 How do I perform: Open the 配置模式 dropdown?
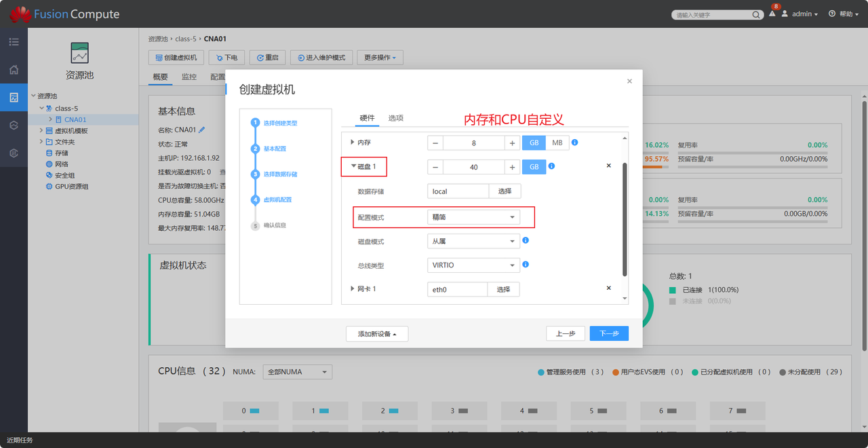click(473, 217)
